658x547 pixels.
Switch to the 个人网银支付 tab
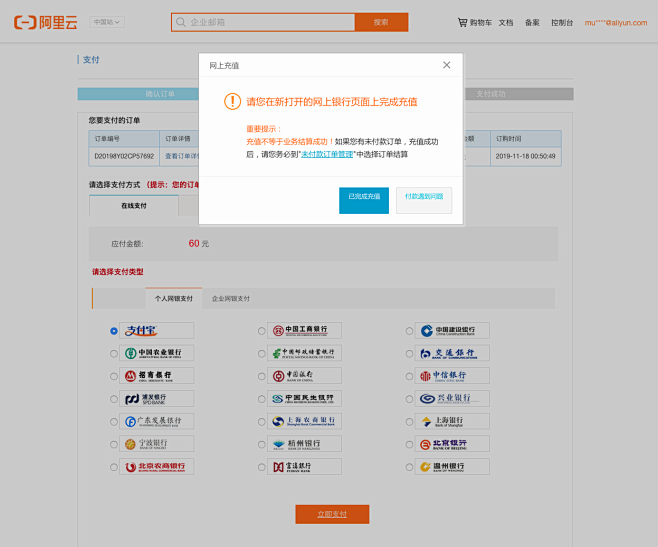point(174,299)
